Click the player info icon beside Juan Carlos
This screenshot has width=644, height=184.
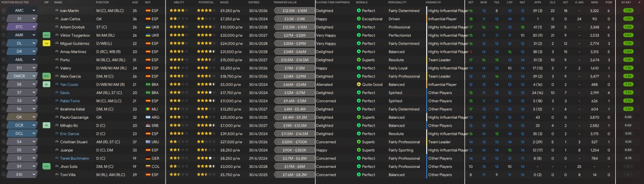(57, 19)
